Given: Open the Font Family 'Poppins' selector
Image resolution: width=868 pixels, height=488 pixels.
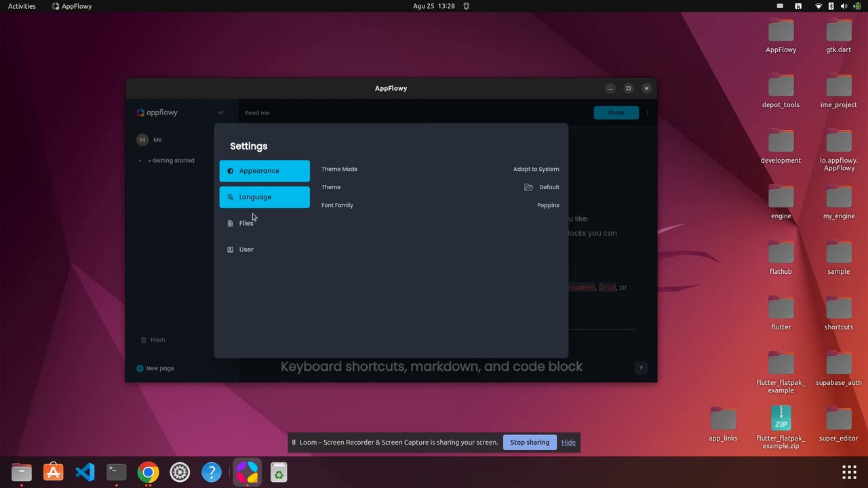Looking at the screenshot, I should 548,205.
